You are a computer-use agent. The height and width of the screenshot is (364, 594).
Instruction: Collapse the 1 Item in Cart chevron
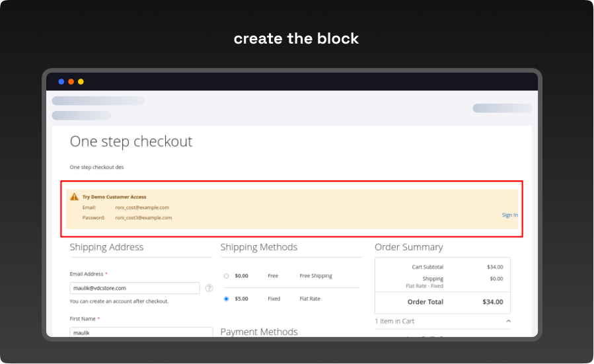coord(508,321)
